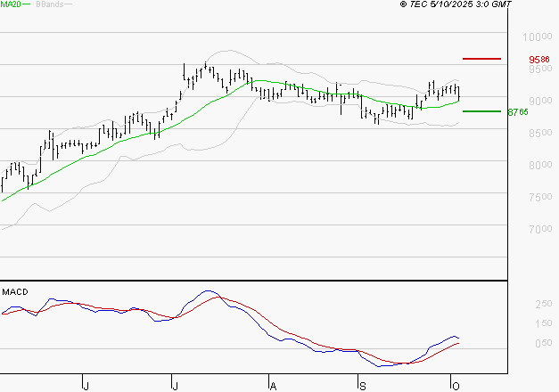Click the MA20 legend label
The height and width of the screenshot is (392, 559).
click(x=11, y=5)
